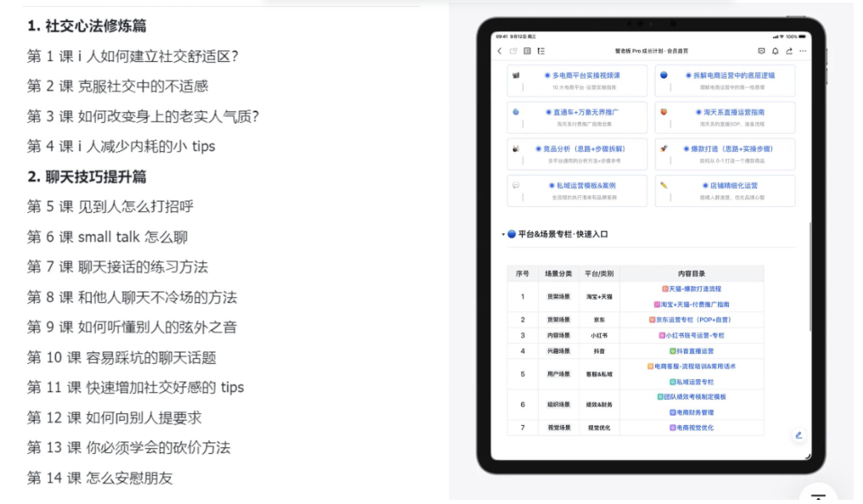The image size is (863, 504).
Task: Open the 抖音直播运营 link in row 4
Action: click(x=693, y=350)
